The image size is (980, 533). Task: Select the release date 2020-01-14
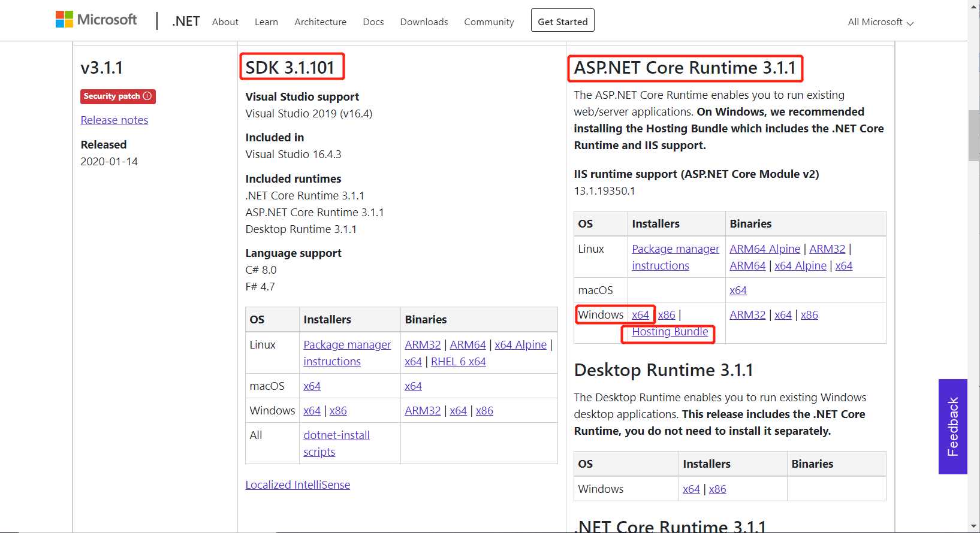[109, 161]
